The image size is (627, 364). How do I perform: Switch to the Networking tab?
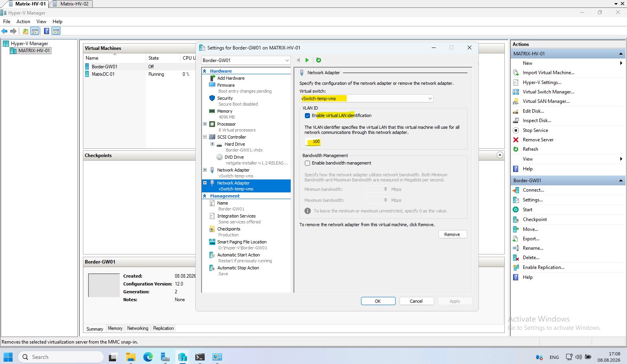point(137,328)
